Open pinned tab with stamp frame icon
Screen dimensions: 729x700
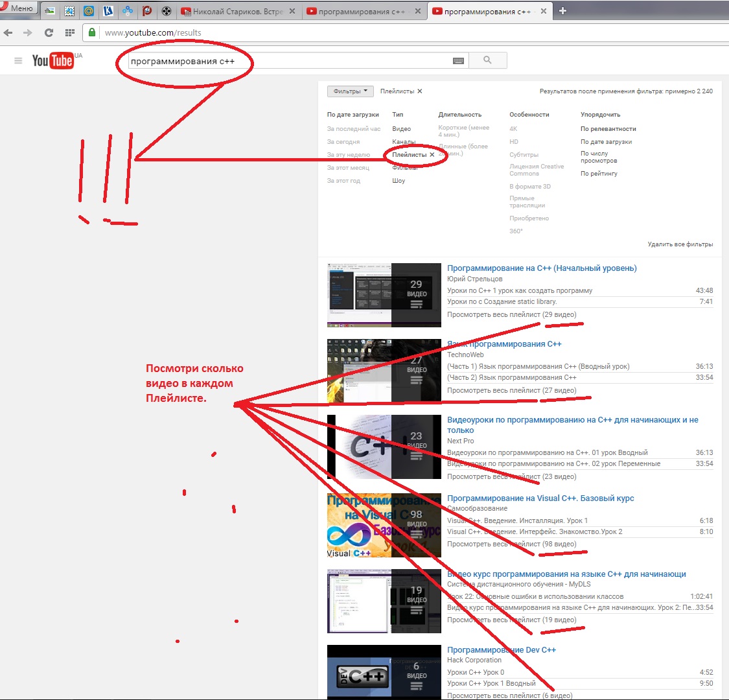point(69,11)
